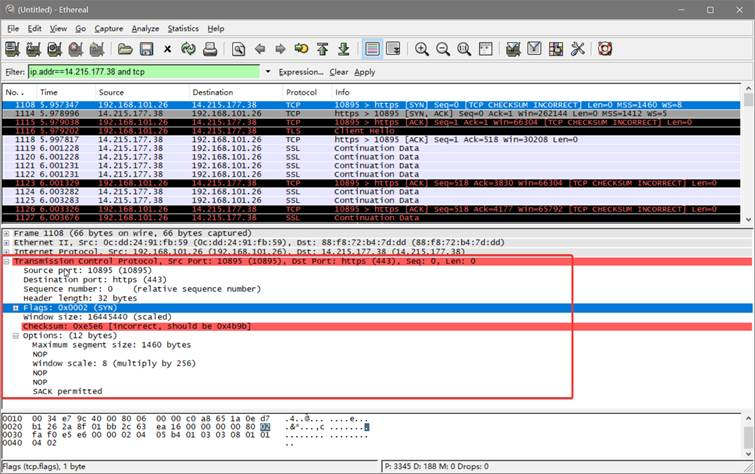Open the Analyze menu
Screen dimensions: 755x474
(x=145, y=28)
